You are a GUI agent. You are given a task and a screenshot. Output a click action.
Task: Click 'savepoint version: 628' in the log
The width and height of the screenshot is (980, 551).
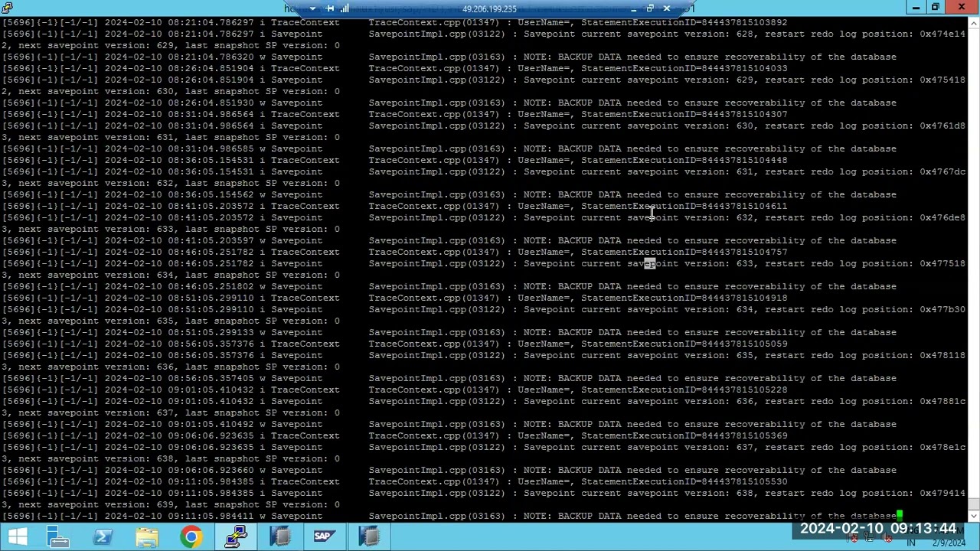(x=691, y=34)
